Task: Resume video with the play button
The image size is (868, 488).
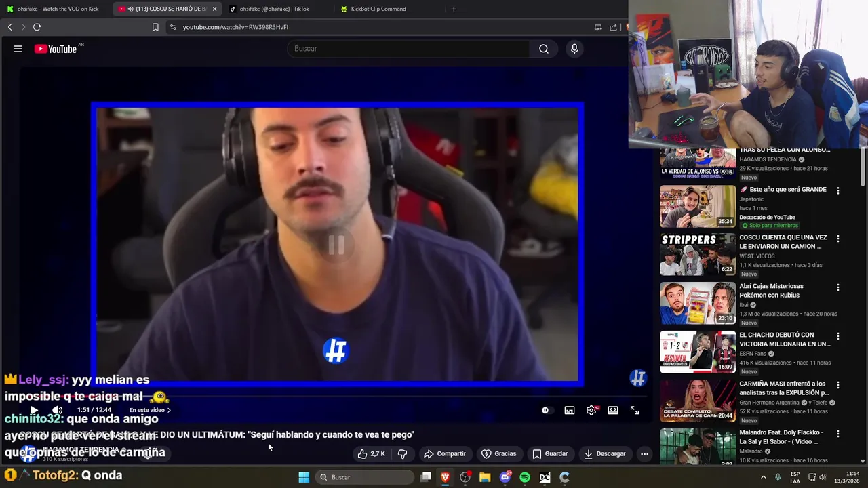Action: (33, 410)
